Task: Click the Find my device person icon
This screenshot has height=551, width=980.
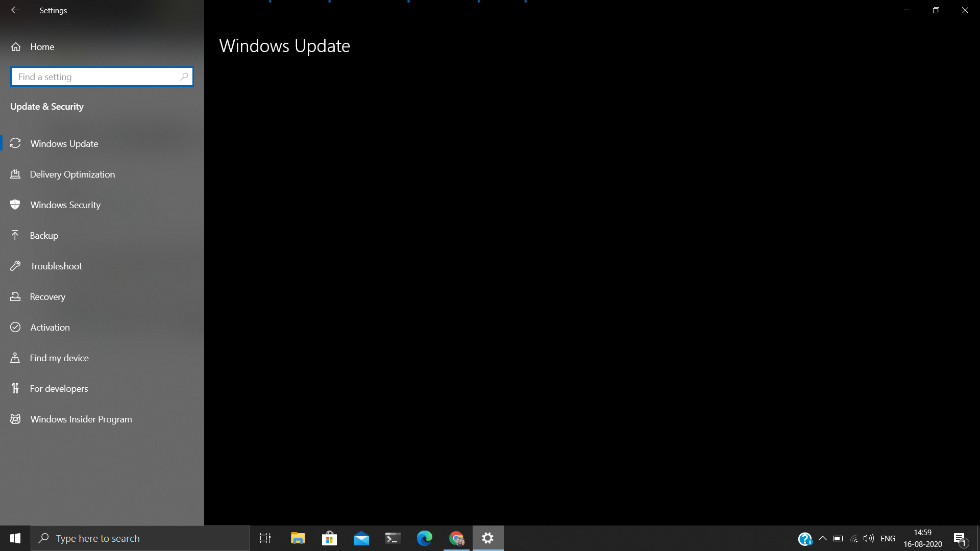Action: coord(15,358)
